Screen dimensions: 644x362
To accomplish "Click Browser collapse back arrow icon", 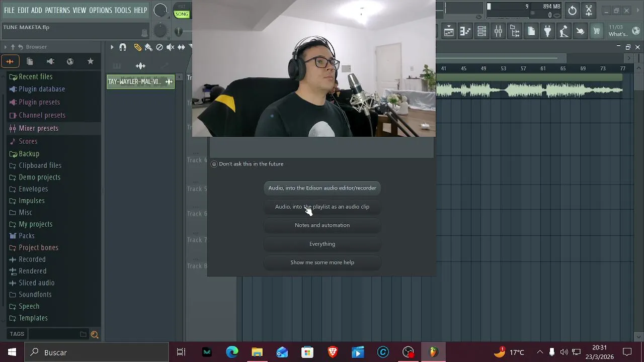I will [x=21, y=47].
